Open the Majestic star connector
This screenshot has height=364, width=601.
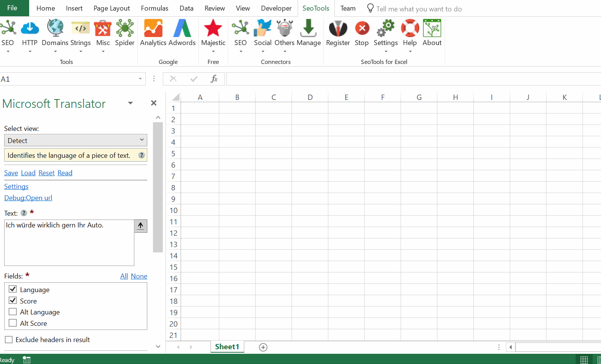click(213, 29)
